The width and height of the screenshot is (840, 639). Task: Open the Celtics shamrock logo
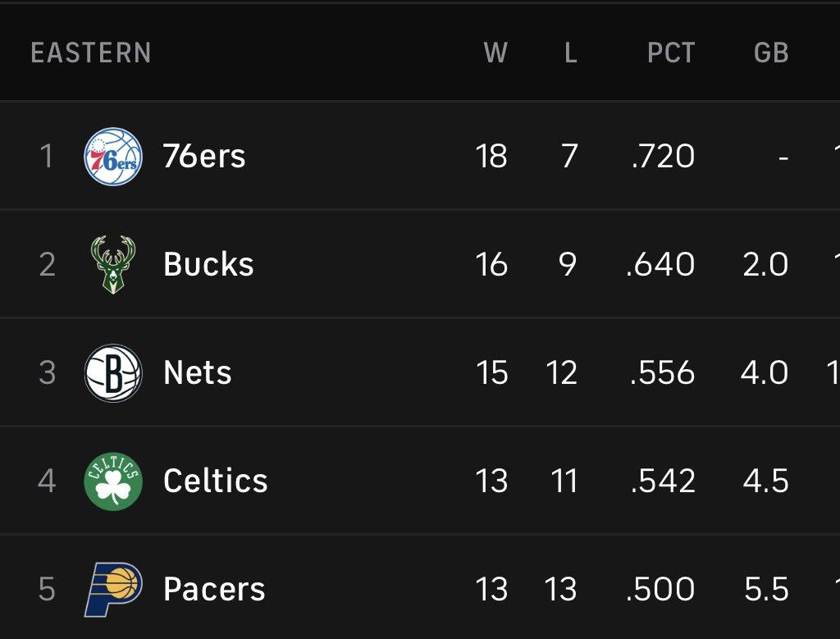[113, 481]
